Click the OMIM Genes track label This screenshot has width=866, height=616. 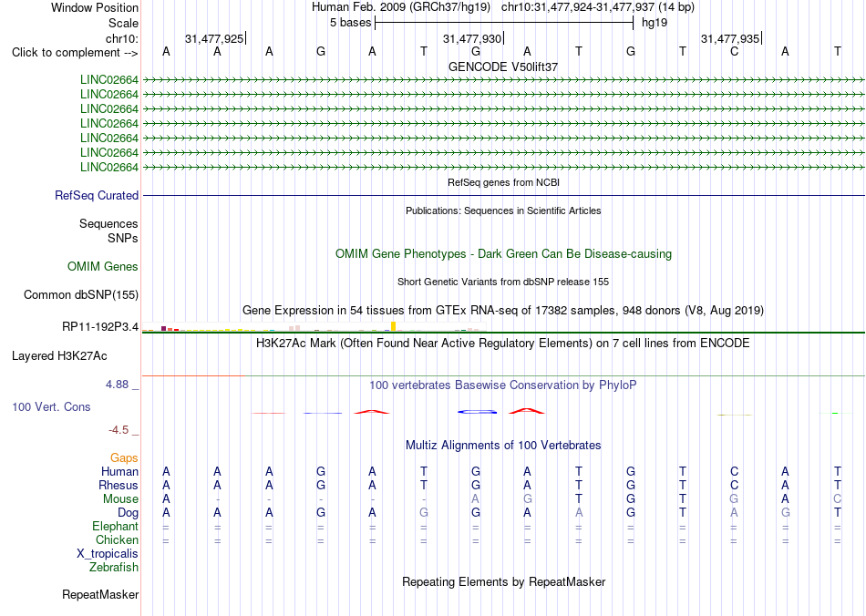(x=103, y=267)
